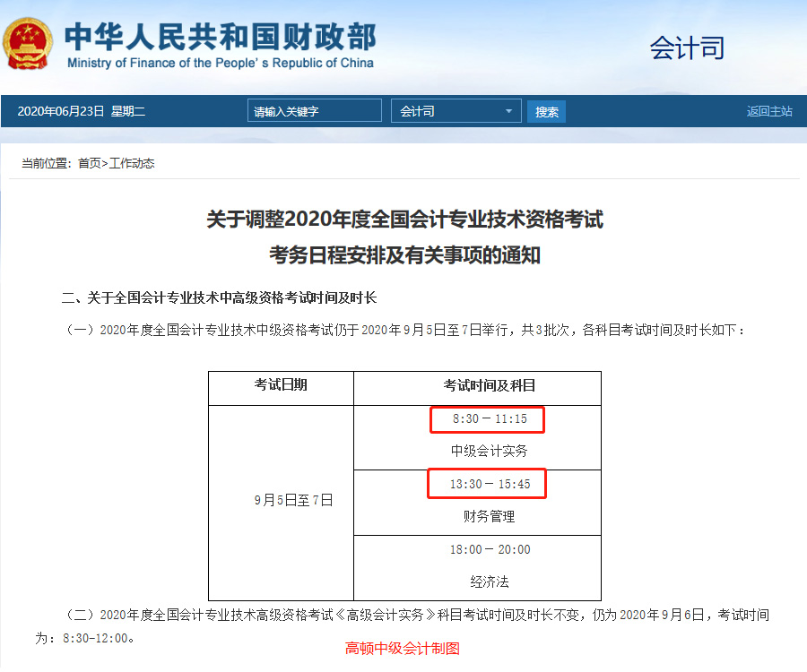This screenshot has width=807, height=672.
Task: Click the 搜索 search button
Action: click(546, 112)
